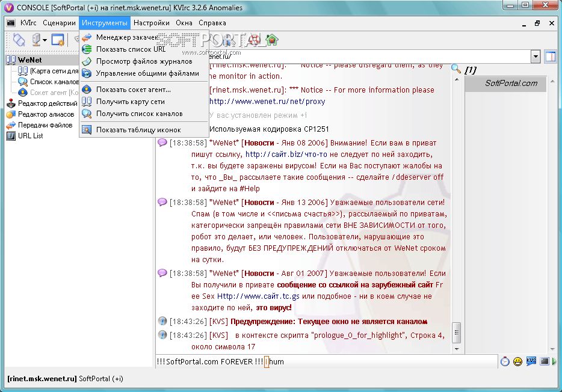
Task: Toggle the user list panel button
Action: point(550,57)
